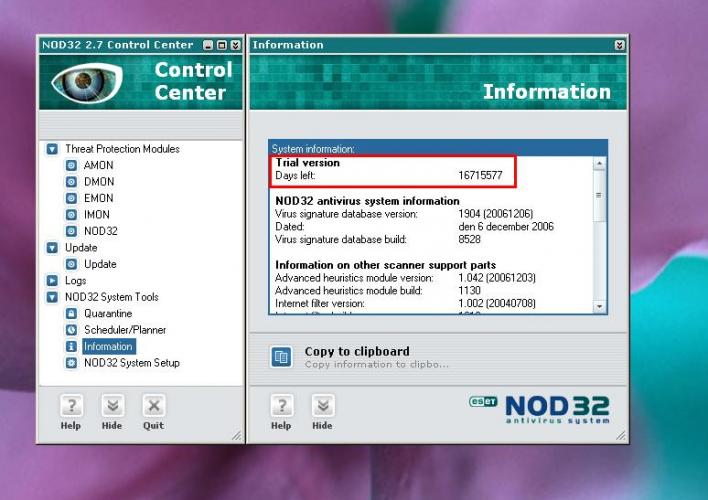Open the Update child entry under Update
Viewport: 708px width, 500px height.
[100, 264]
